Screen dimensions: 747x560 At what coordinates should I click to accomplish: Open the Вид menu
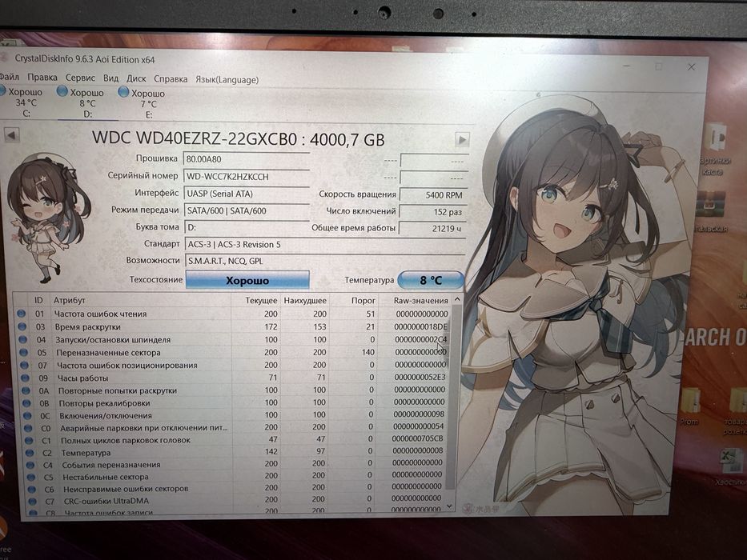point(110,78)
